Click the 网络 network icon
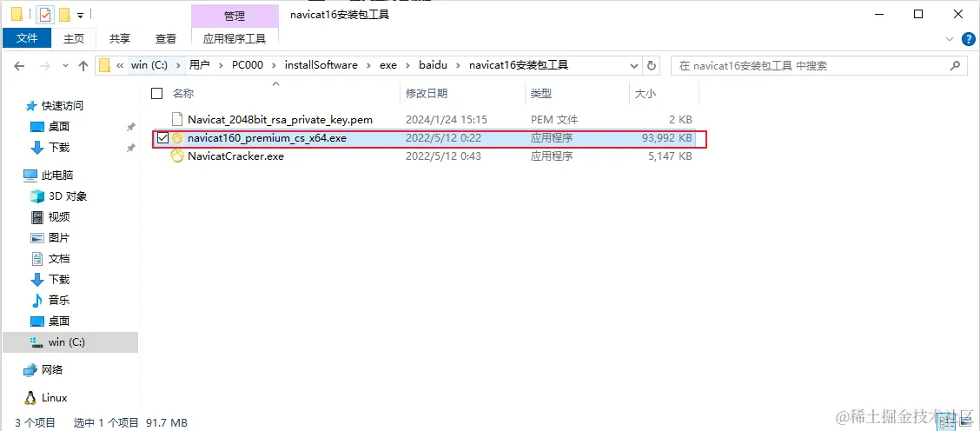Image resolution: width=980 pixels, height=431 pixels. [30, 369]
